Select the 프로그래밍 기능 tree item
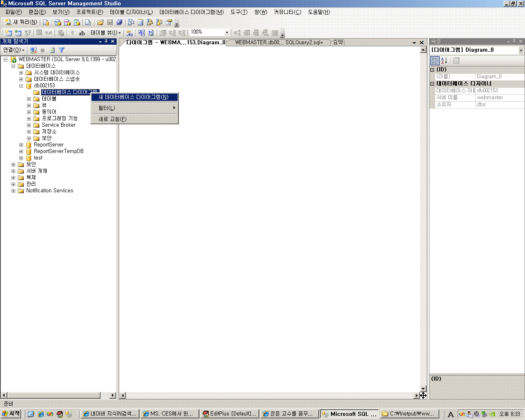Image resolution: width=525 pixels, height=420 pixels. pos(59,118)
